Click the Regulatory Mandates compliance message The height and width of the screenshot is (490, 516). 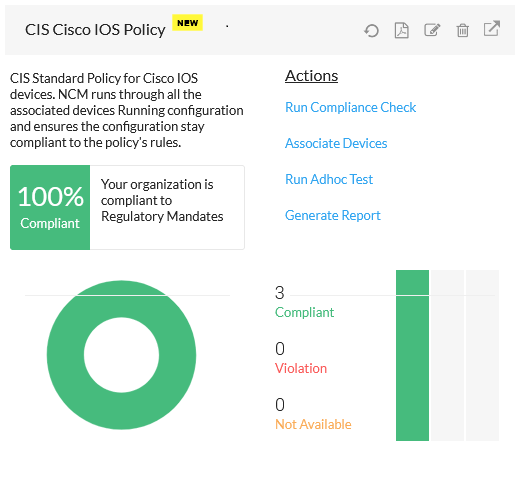(162, 200)
